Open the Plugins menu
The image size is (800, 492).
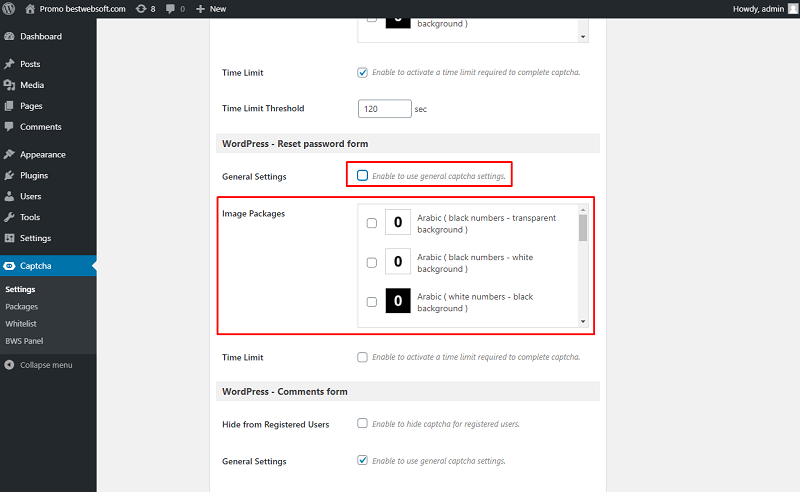(x=34, y=175)
